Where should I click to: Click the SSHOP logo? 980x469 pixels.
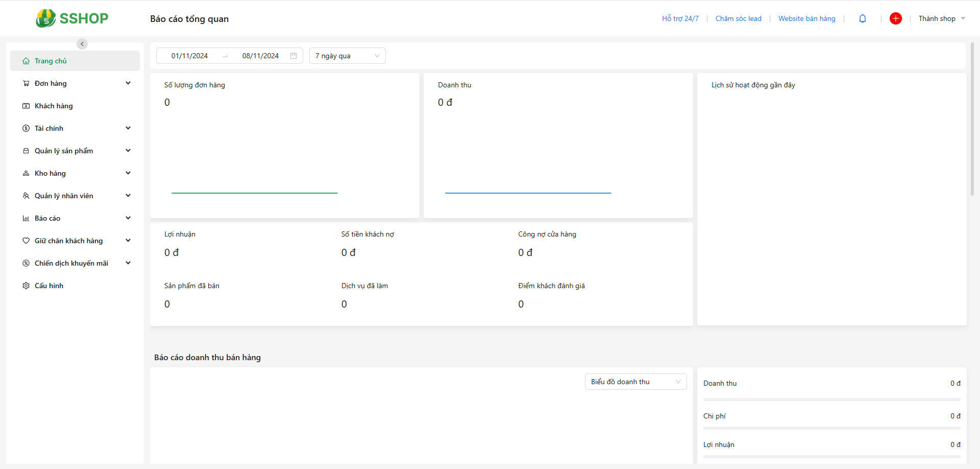tap(72, 18)
